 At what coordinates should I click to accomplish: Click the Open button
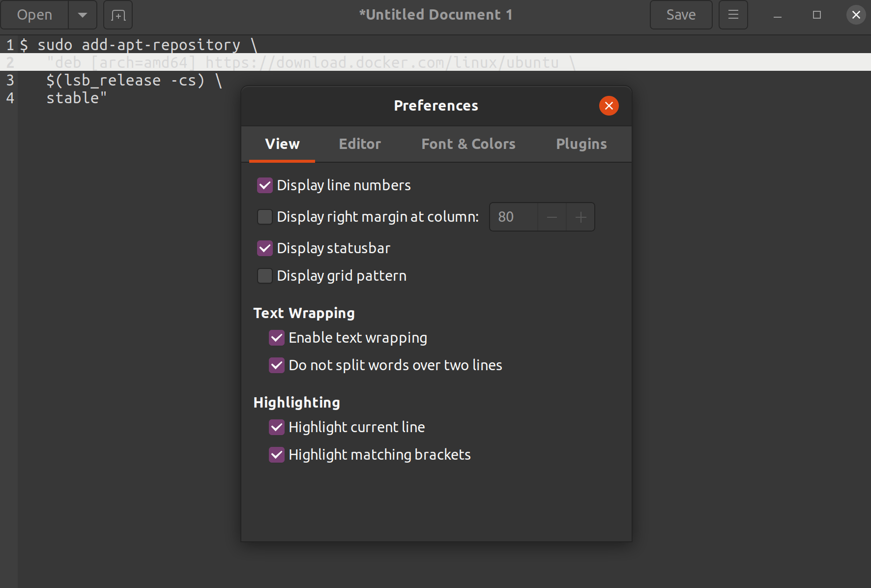[34, 15]
